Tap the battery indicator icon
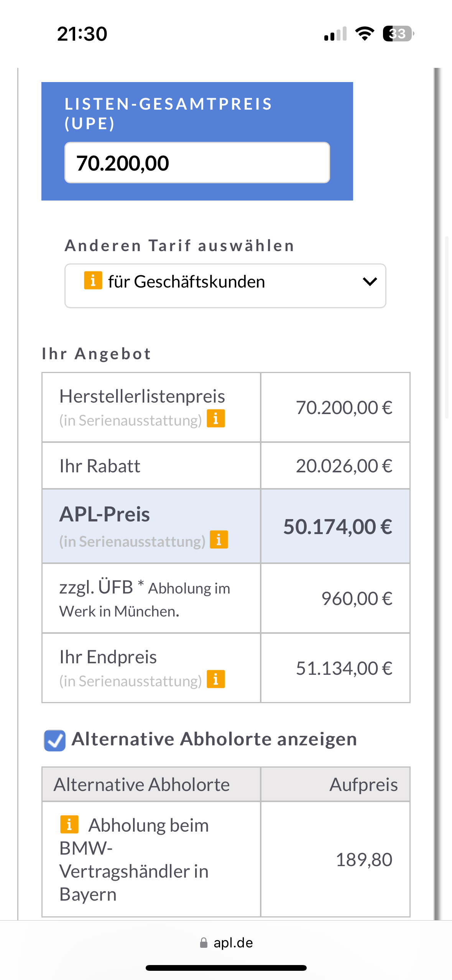This screenshot has width=452, height=980. pos(399,34)
